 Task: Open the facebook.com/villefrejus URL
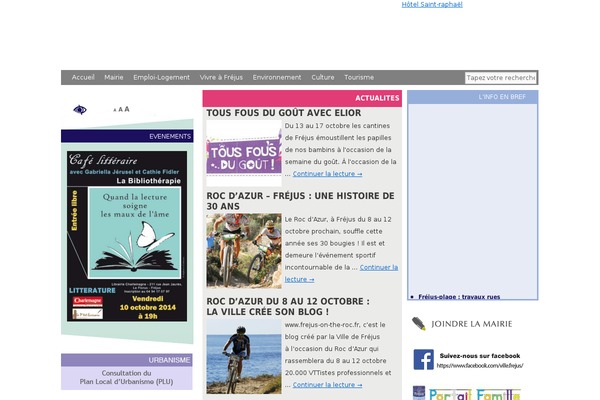[x=480, y=366]
